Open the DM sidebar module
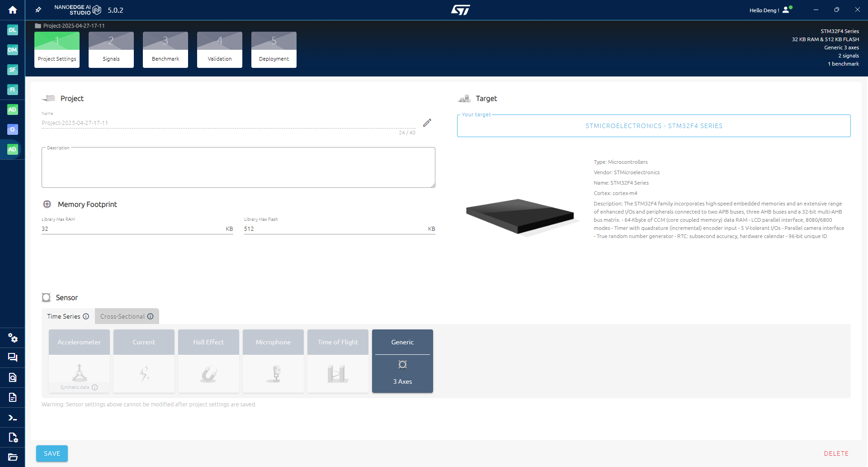 (x=13, y=50)
